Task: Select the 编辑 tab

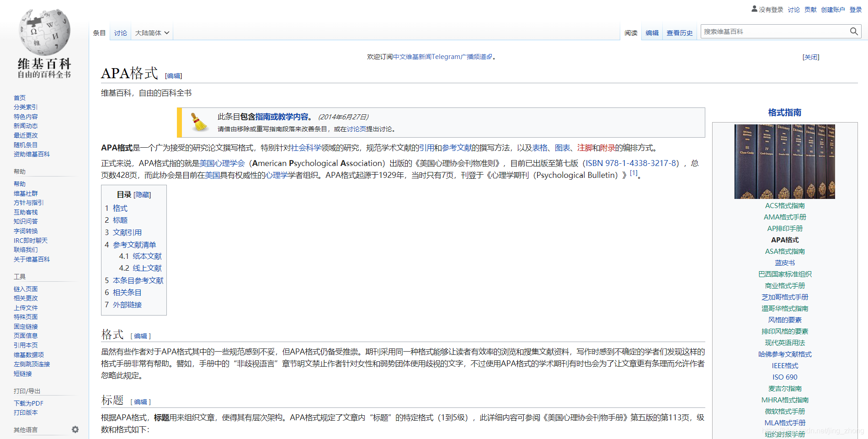Action: click(x=652, y=33)
